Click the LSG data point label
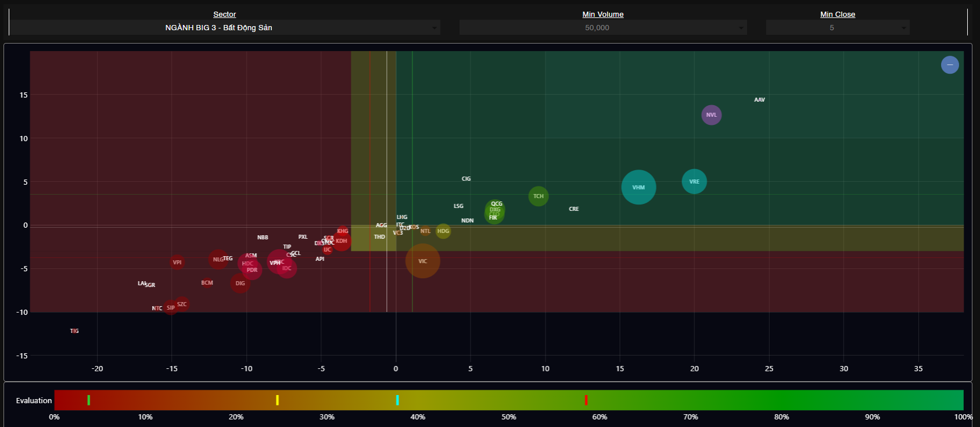Viewport: 980px width, 427px height. [x=458, y=206]
